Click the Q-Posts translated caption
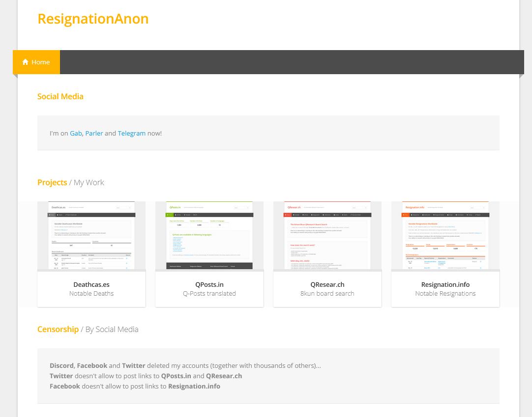This screenshot has width=532, height=417. pyautogui.click(x=209, y=294)
